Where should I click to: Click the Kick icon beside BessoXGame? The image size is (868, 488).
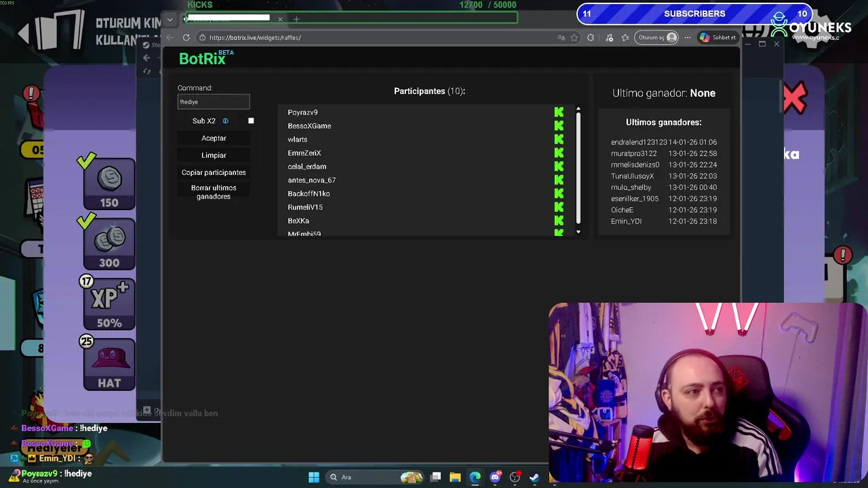(x=559, y=126)
